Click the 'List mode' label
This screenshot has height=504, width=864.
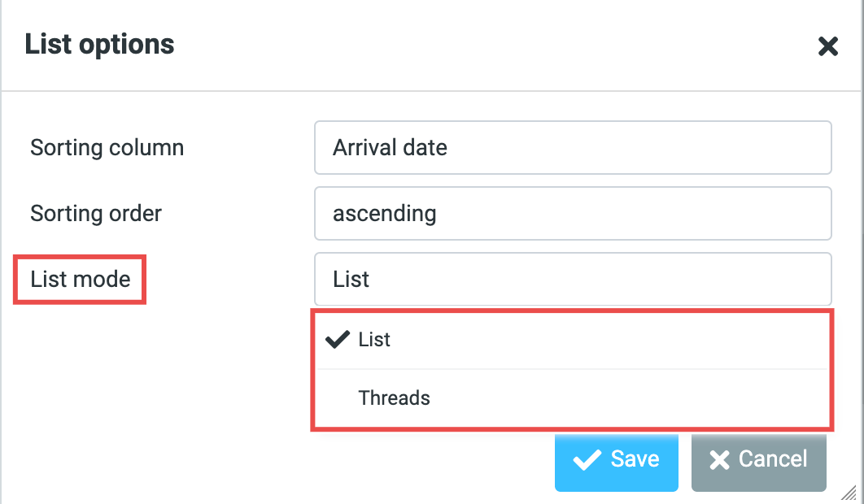coord(81,280)
